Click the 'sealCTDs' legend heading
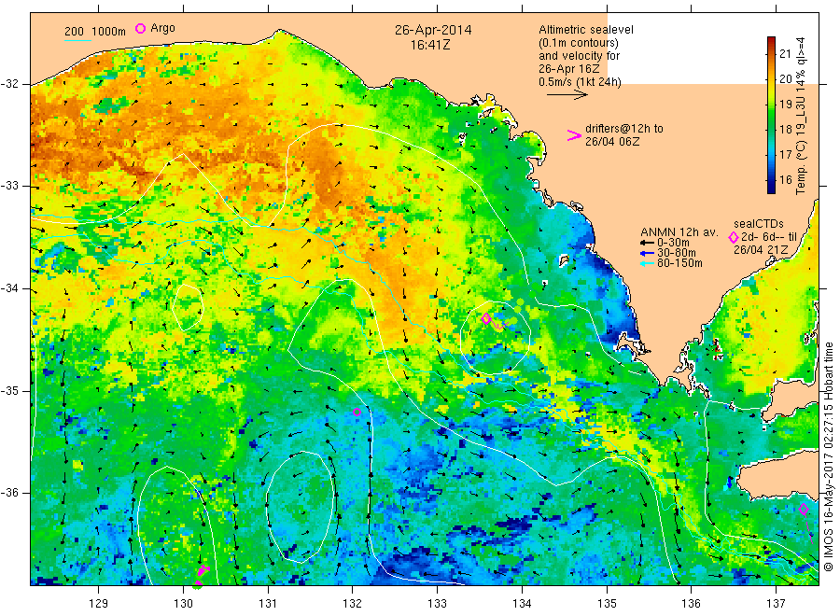 [x=759, y=224]
